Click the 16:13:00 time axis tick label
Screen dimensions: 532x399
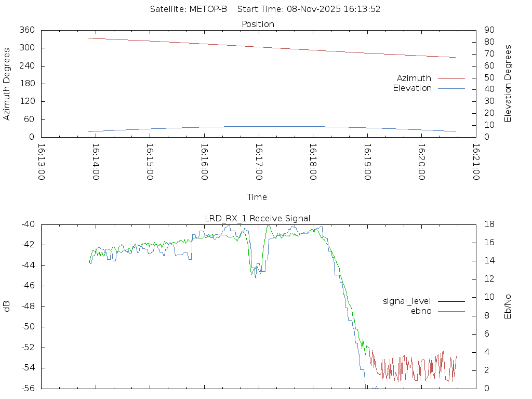42,162
